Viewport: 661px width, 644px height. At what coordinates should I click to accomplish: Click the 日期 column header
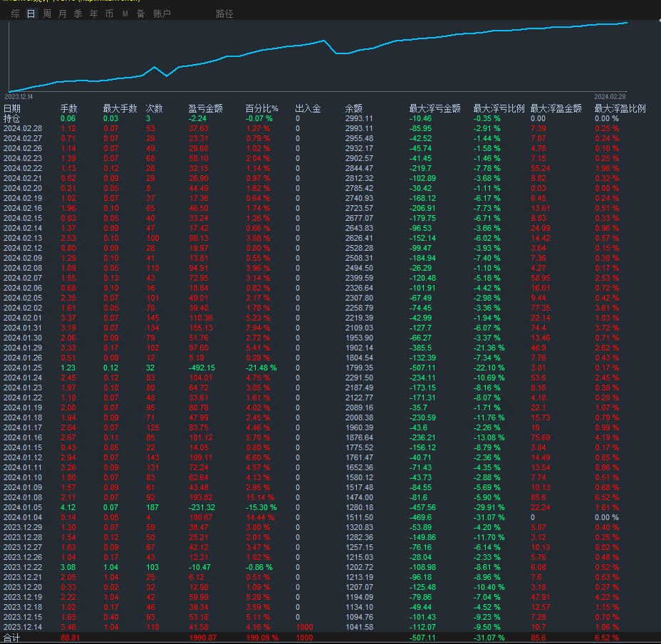[12, 109]
